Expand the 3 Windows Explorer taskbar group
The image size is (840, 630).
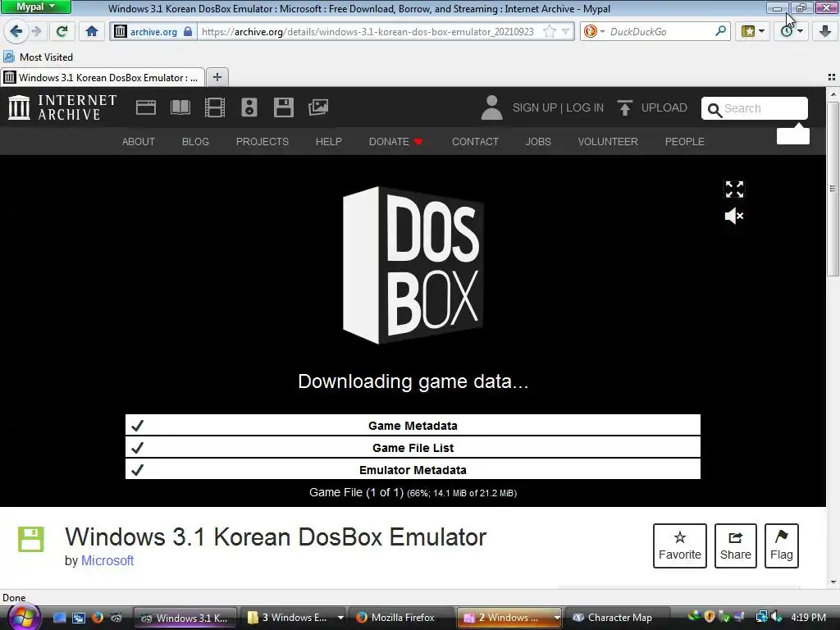294,618
